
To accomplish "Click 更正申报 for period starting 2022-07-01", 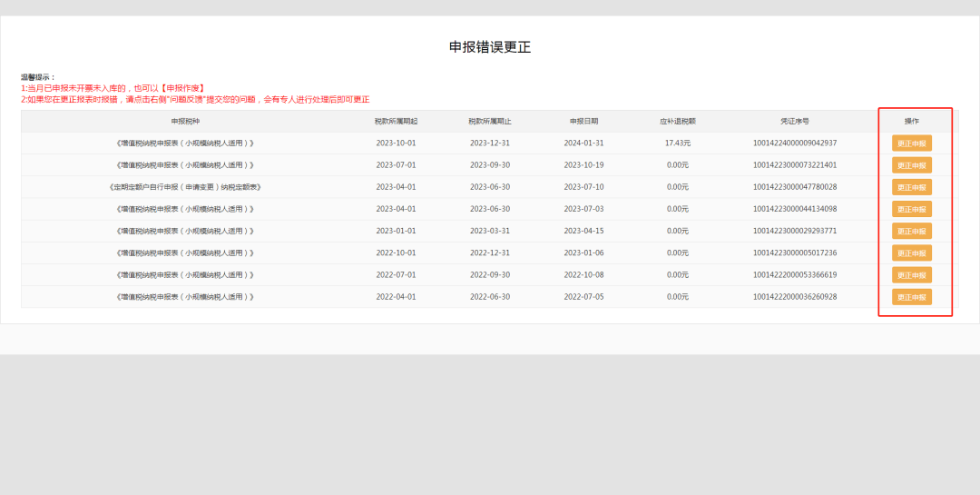I will [911, 274].
